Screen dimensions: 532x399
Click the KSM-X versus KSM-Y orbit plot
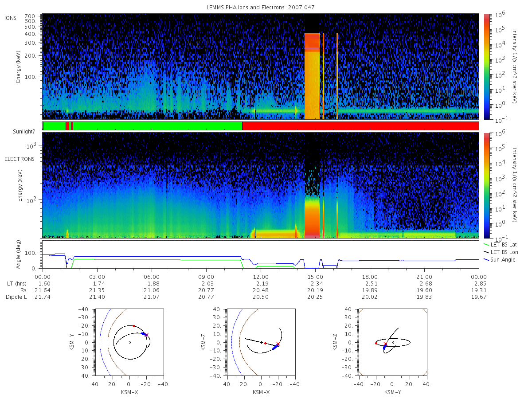click(x=129, y=342)
